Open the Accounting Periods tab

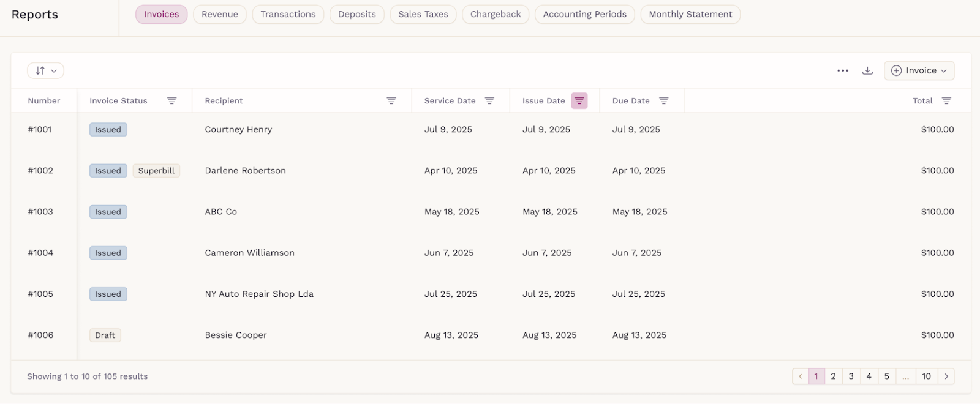pyautogui.click(x=584, y=14)
